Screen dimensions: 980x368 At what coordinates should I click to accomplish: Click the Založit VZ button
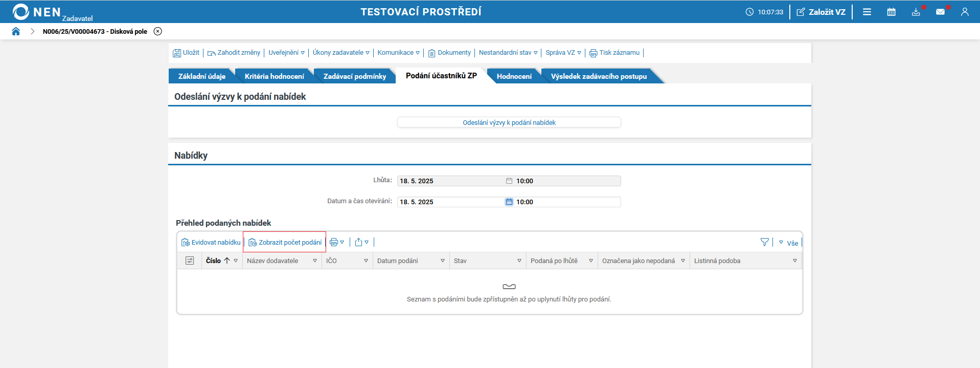point(821,12)
